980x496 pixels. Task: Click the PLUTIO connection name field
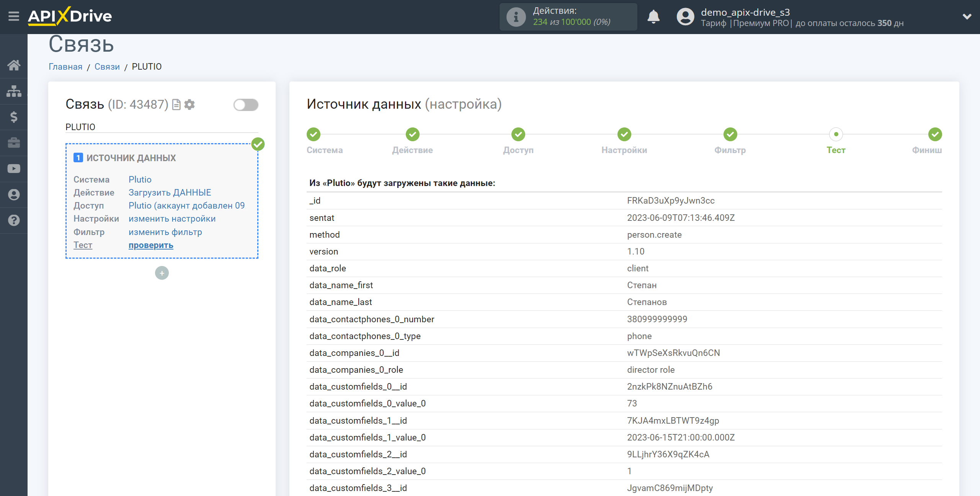point(162,127)
